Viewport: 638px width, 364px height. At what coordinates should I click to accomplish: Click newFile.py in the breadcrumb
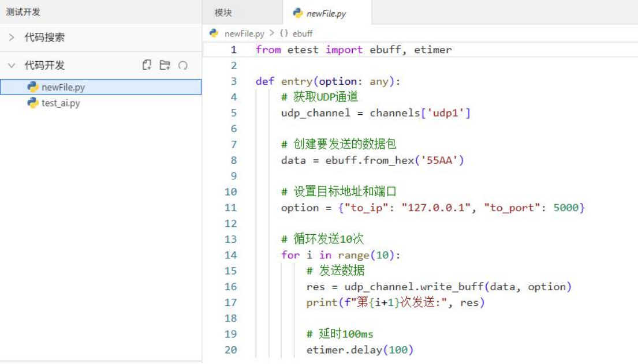[x=244, y=33]
